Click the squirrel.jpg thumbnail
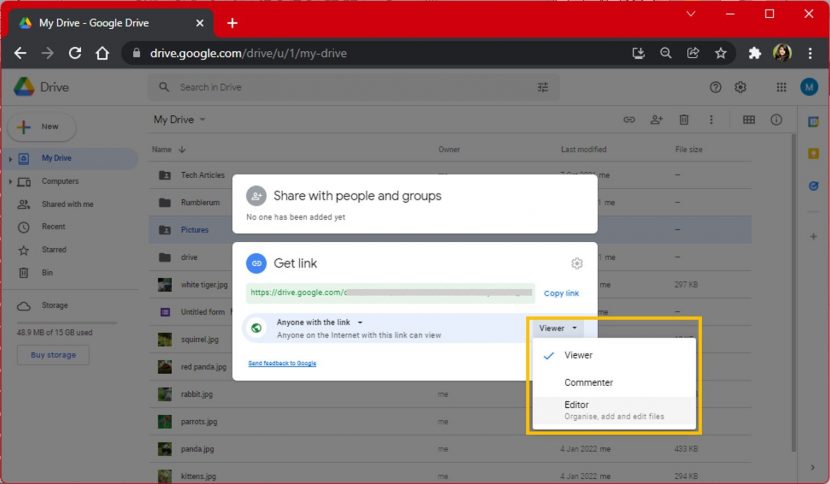The height and width of the screenshot is (484, 830). [x=165, y=339]
